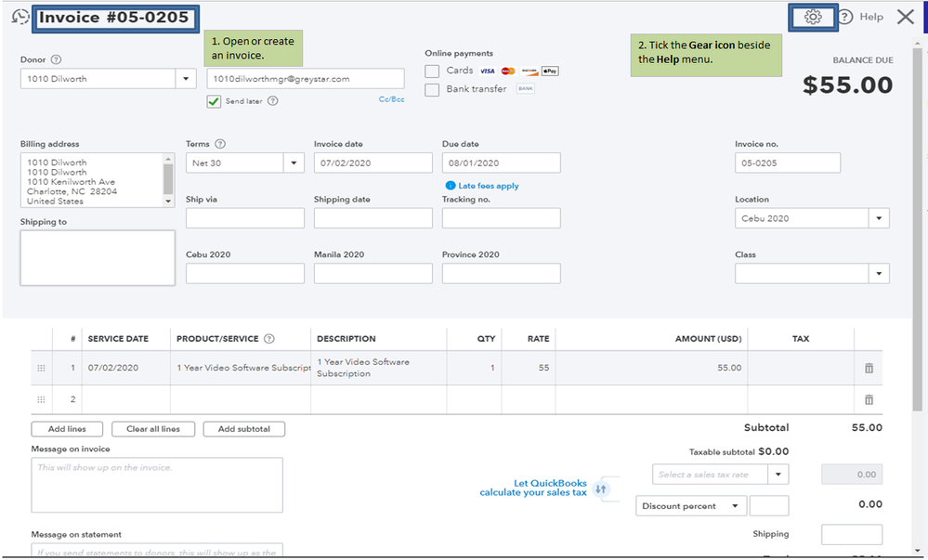Tick the Bank transfer checkbox

[432, 90]
